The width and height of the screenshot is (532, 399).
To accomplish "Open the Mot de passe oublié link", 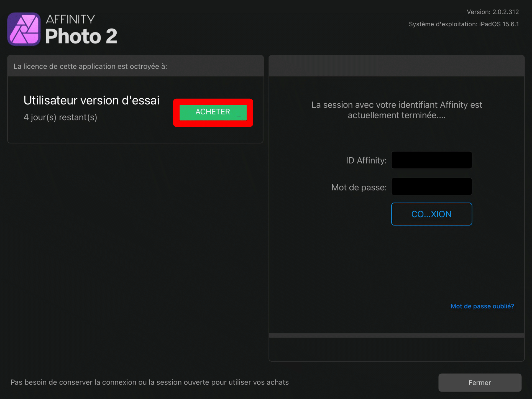I will (482, 306).
